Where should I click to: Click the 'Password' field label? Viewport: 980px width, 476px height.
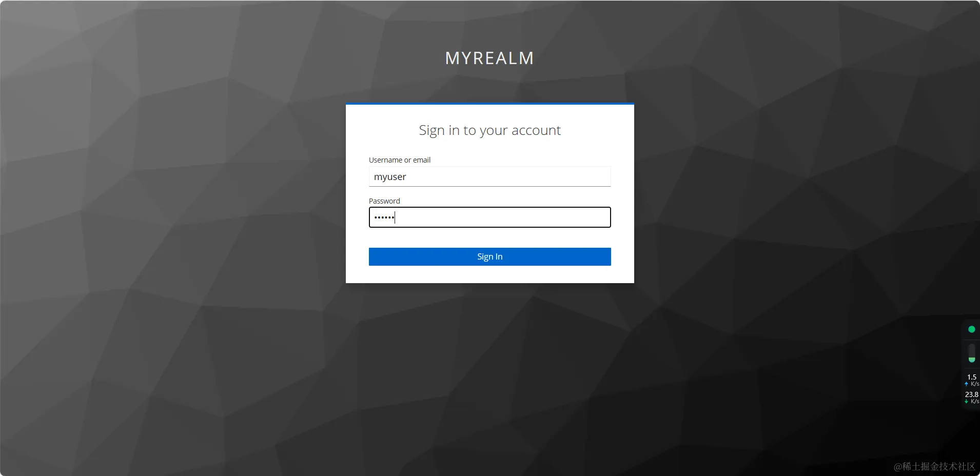(x=384, y=201)
